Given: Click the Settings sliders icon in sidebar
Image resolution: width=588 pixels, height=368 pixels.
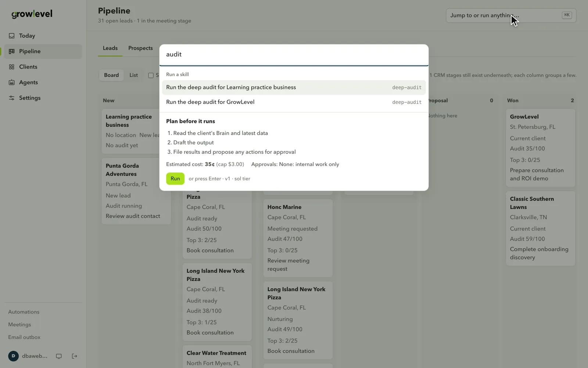Looking at the screenshot, I should pyautogui.click(x=12, y=98).
